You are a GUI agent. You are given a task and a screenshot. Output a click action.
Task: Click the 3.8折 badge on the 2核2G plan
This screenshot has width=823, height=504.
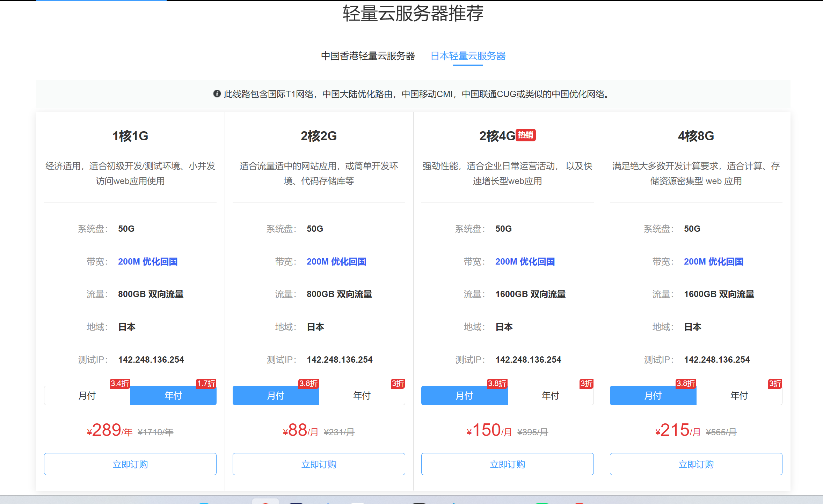pyautogui.click(x=308, y=383)
